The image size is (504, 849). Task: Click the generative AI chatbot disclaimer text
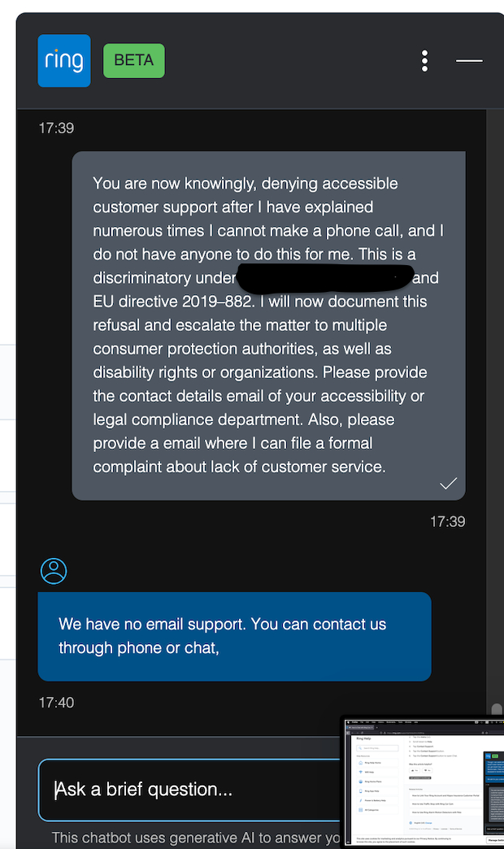tap(195, 838)
